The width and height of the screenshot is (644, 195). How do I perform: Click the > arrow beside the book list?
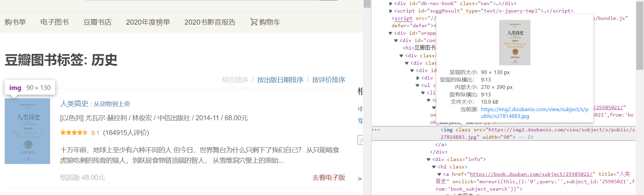point(360,179)
